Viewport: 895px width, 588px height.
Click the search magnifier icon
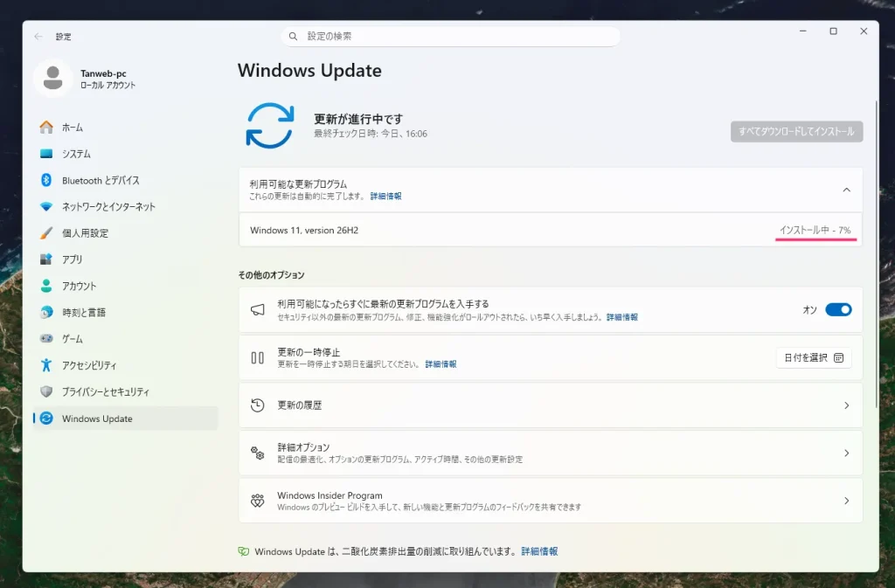(x=293, y=37)
